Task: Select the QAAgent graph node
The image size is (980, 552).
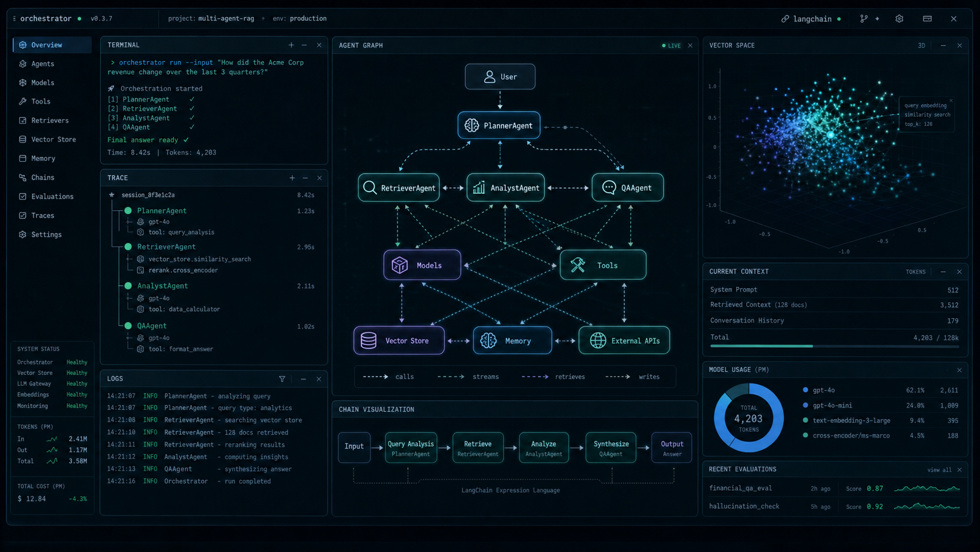Action: 628,188
